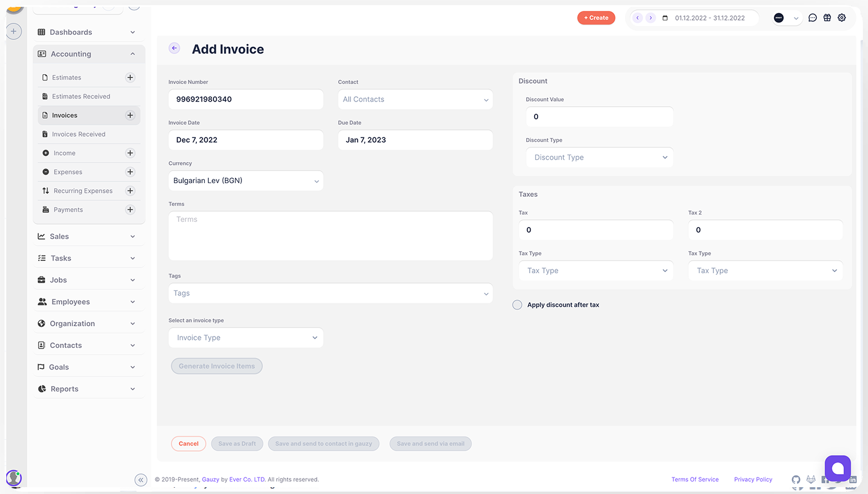Screen dimensions: 868x494
Task: Click the GitHub icon in the footer
Action: [796, 480]
